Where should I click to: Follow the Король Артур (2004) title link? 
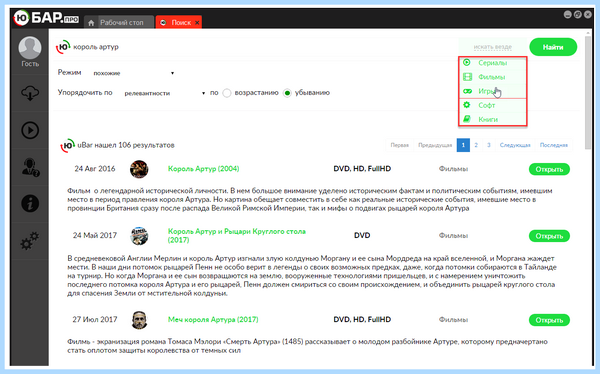(204, 169)
